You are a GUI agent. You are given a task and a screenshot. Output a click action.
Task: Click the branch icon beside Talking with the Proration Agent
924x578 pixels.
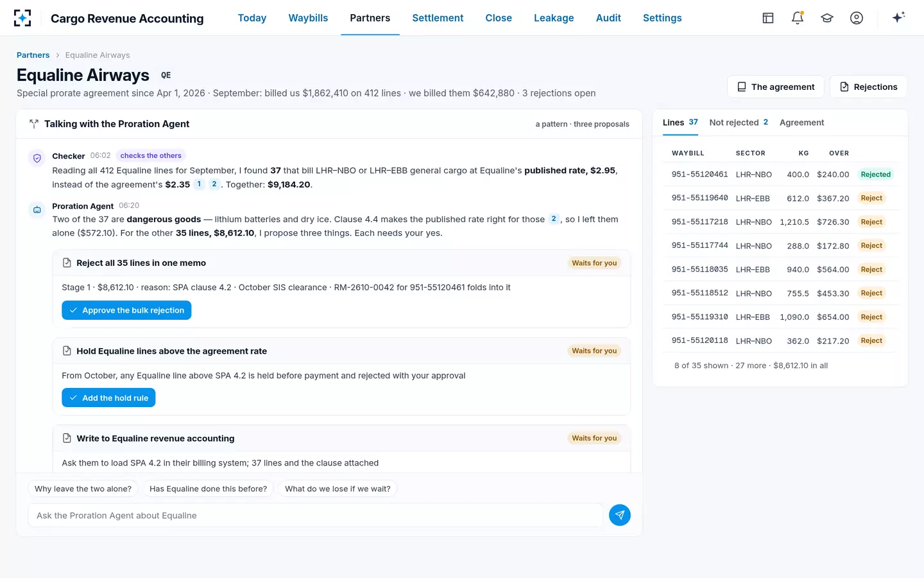coord(34,124)
